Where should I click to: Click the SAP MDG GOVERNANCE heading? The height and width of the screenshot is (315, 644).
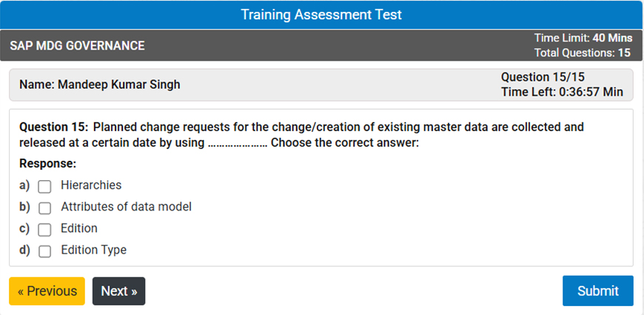point(77,46)
